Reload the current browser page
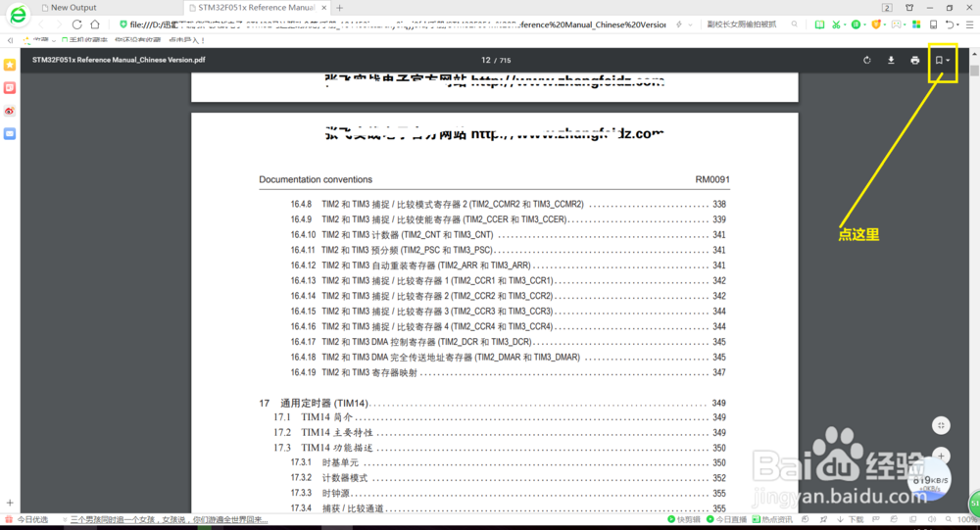The height and width of the screenshot is (530, 980). click(76, 24)
